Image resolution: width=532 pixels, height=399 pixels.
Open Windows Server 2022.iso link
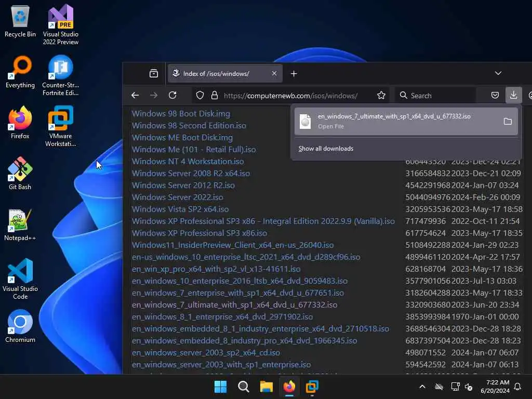(178, 197)
